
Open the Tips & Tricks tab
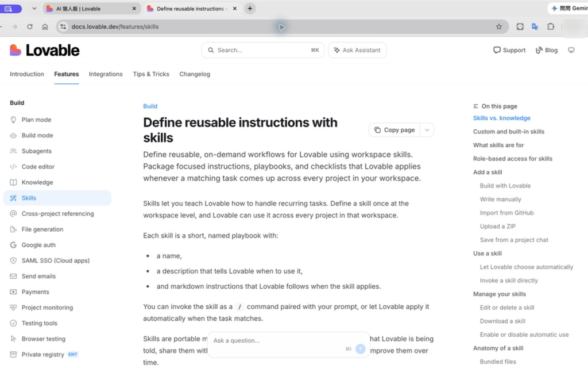[x=151, y=74]
